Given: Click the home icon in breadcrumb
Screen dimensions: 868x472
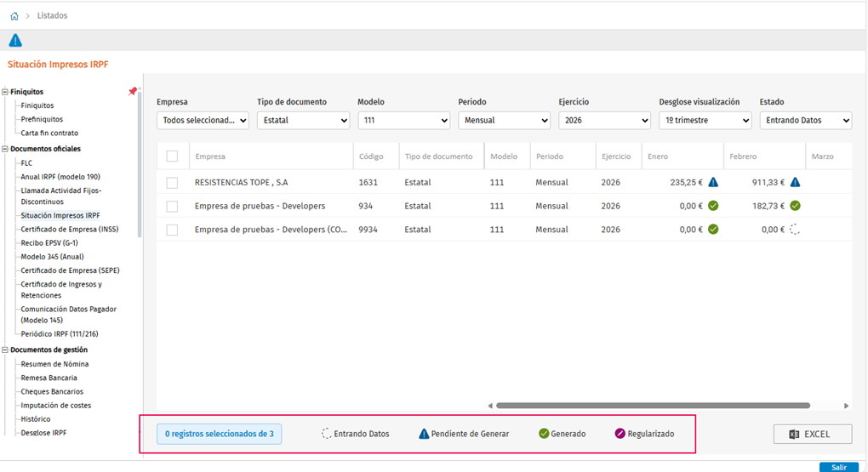Looking at the screenshot, I should point(14,16).
